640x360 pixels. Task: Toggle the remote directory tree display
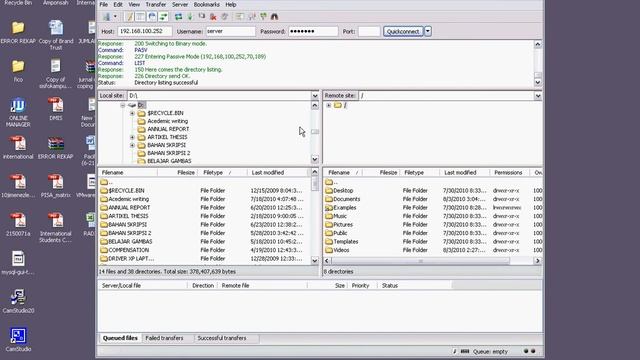152,17
